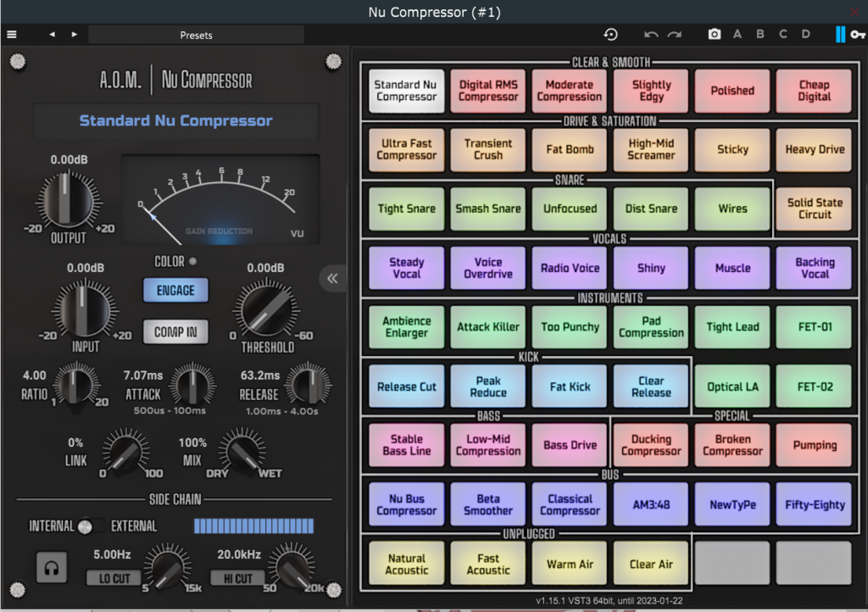Select the Fifty-Eighty preset

pos(815,504)
